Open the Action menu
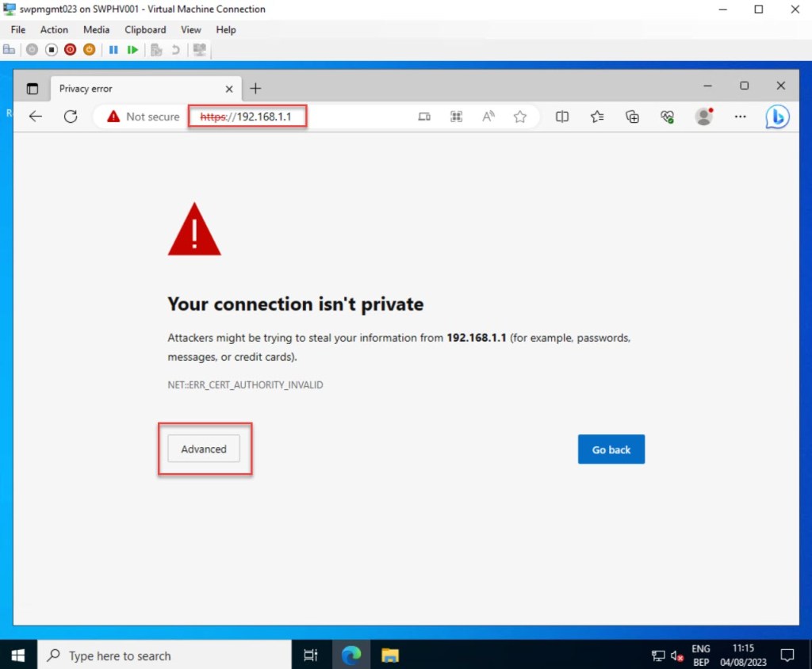 click(54, 29)
